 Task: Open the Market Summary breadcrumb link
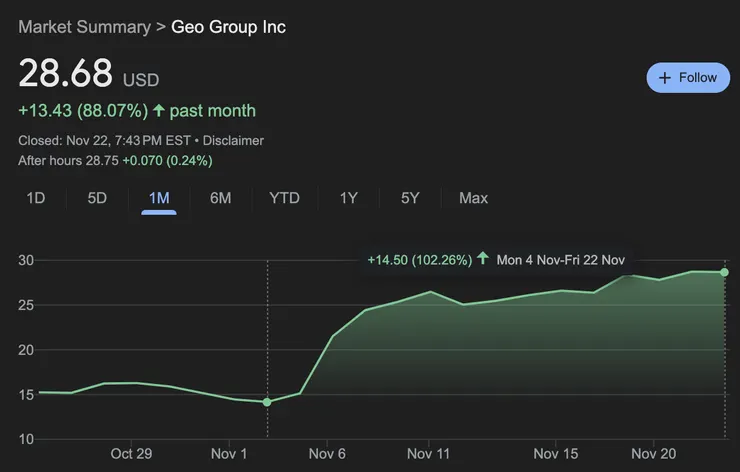(x=84, y=27)
